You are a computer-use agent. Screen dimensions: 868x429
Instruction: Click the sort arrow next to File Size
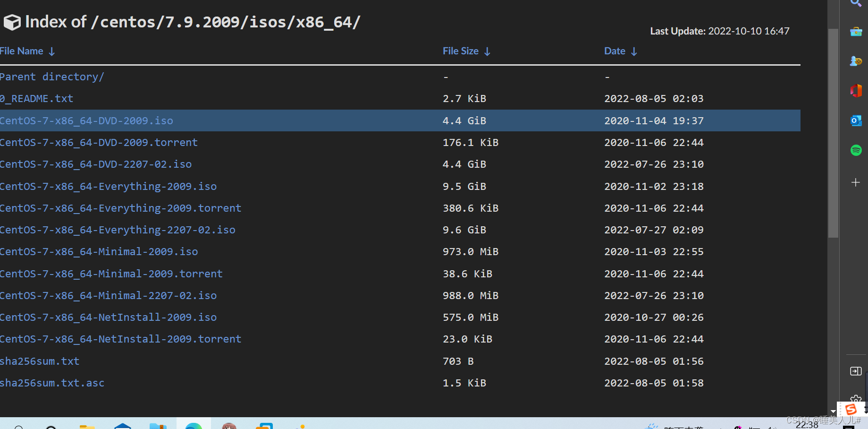click(487, 51)
